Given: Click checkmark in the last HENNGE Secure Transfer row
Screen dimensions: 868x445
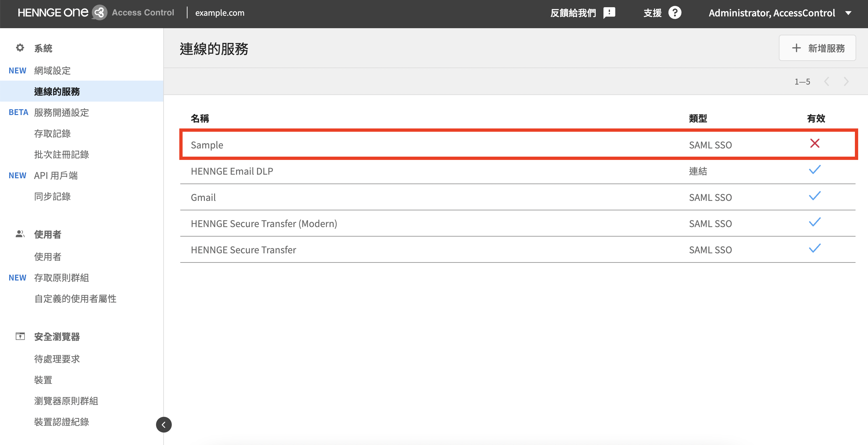Looking at the screenshot, I should [815, 249].
